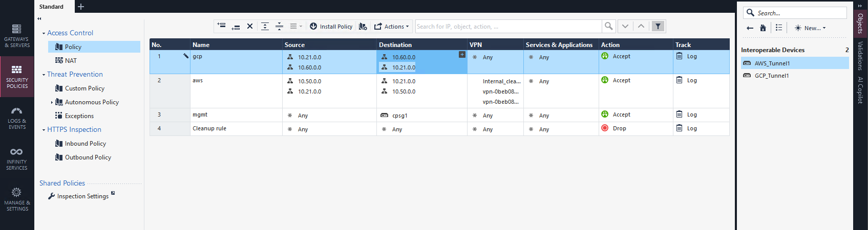Viewport: 868px width, 230px height.
Task: Select NAT under Access Control
Action: pyautogui.click(x=71, y=61)
